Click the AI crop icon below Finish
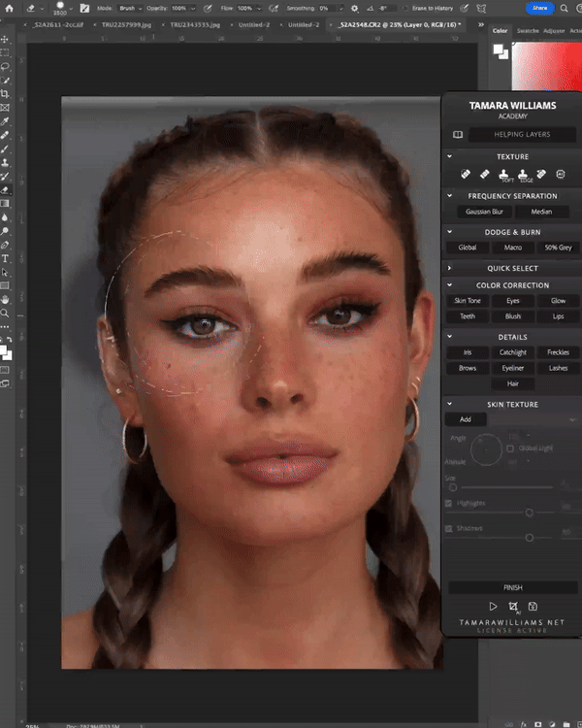This screenshot has height=728, width=582. tap(513, 607)
